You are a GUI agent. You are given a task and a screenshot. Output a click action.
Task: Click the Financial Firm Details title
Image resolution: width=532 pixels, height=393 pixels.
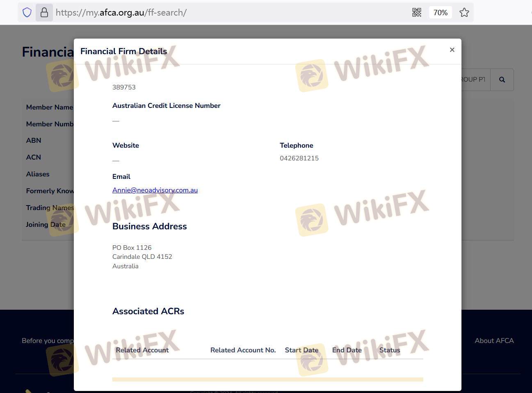pyautogui.click(x=123, y=51)
